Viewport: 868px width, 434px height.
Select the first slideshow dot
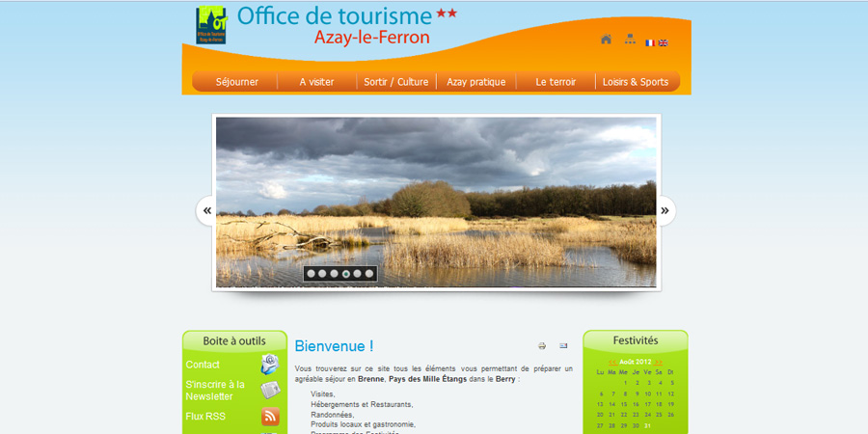[312, 274]
